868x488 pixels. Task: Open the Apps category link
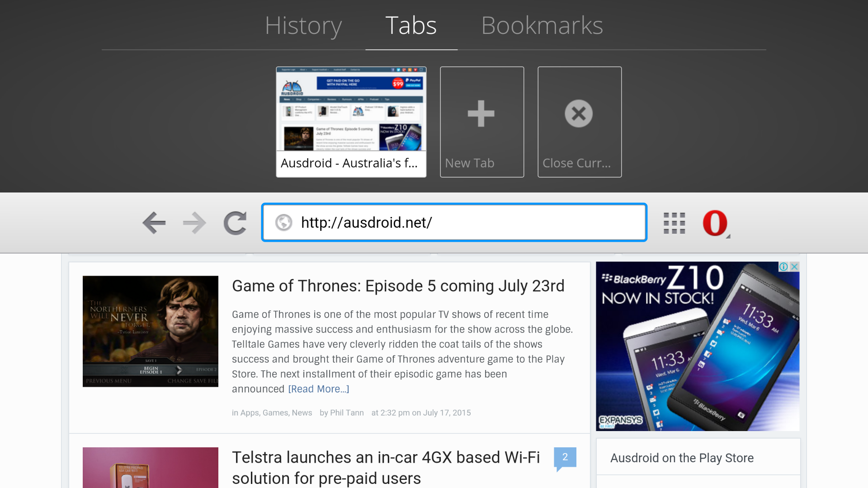(x=250, y=413)
